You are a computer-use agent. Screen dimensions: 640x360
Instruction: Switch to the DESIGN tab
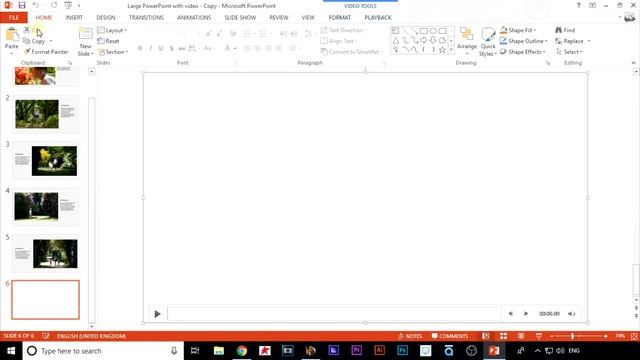(106, 18)
